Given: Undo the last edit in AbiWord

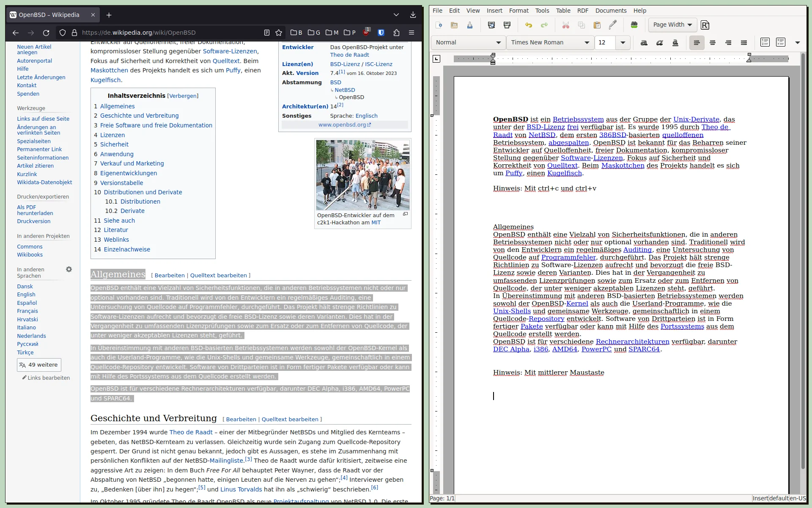Looking at the screenshot, I should [x=529, y=25].
